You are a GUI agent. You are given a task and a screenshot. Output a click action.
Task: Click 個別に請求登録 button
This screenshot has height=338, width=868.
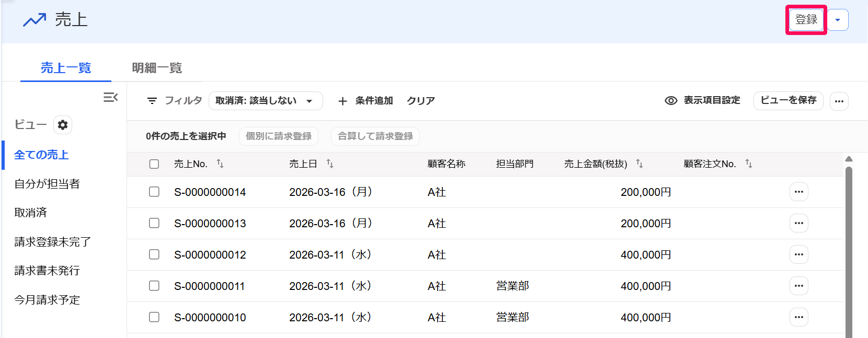pos(279,136)
